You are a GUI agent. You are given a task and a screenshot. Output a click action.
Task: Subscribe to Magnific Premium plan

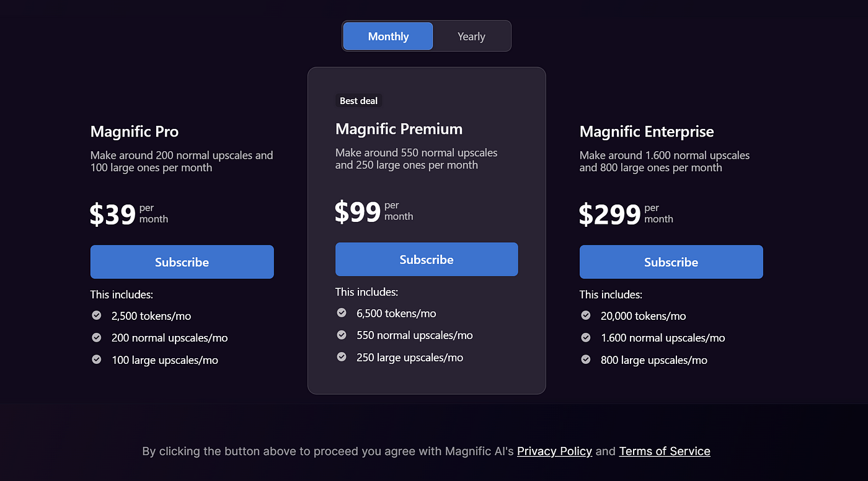click(x=427, y=260)
